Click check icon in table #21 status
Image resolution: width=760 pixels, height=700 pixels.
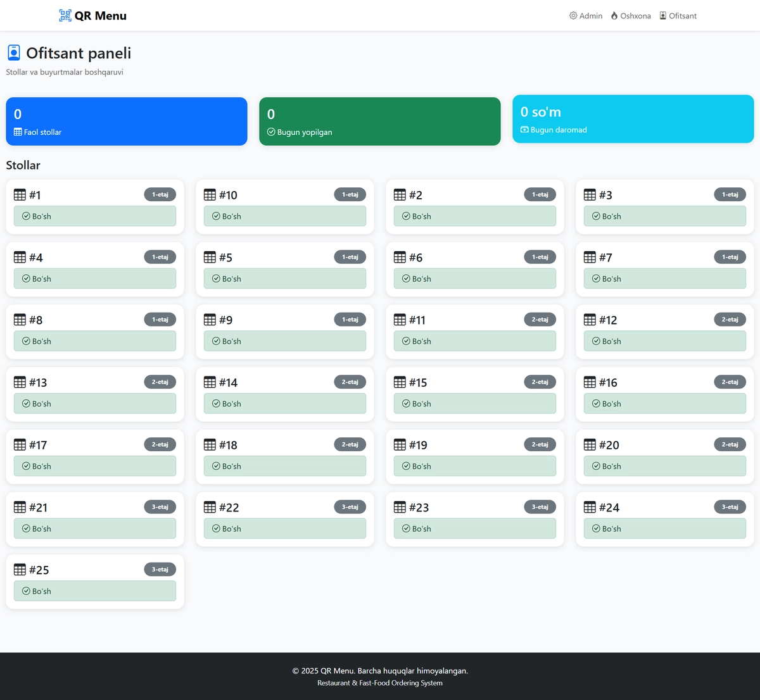point(26,528)
